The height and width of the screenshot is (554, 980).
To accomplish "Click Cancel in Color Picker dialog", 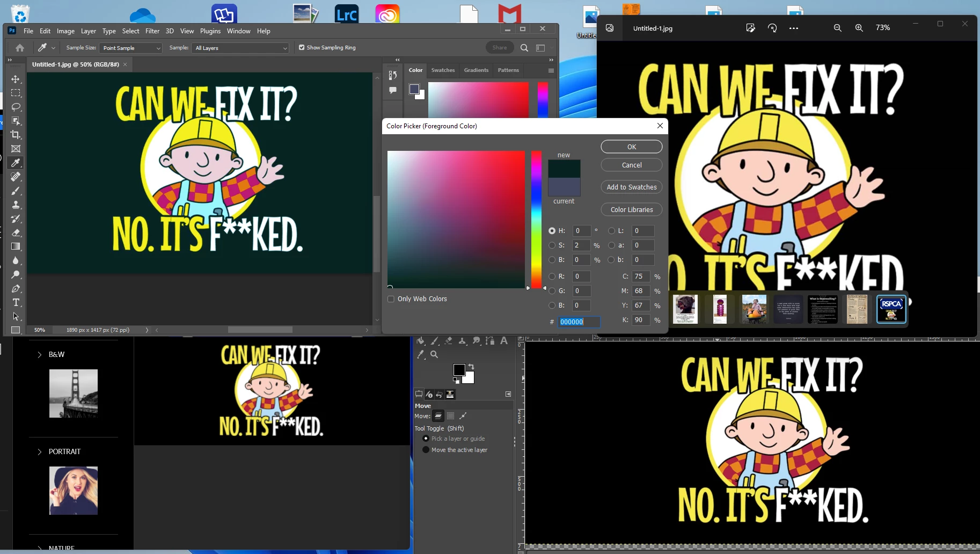I will (632, 165).
